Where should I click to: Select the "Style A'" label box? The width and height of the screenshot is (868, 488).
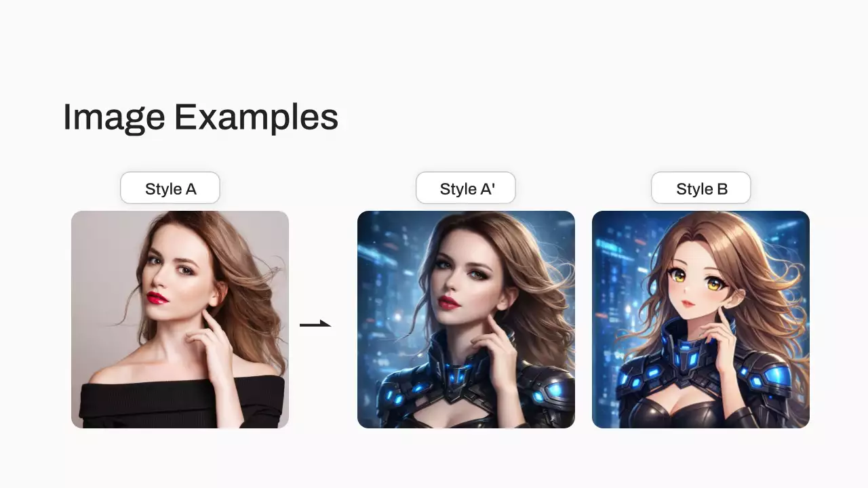466,188
